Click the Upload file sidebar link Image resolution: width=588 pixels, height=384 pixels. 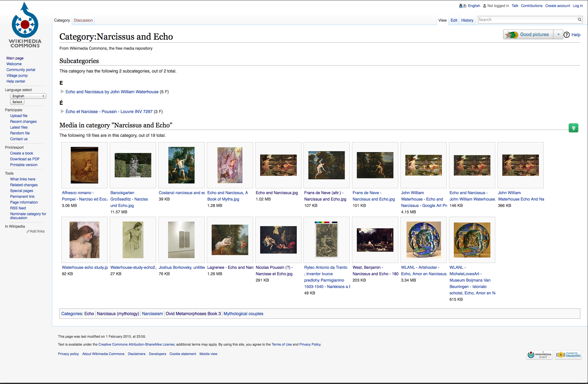(x=19, y=116)
